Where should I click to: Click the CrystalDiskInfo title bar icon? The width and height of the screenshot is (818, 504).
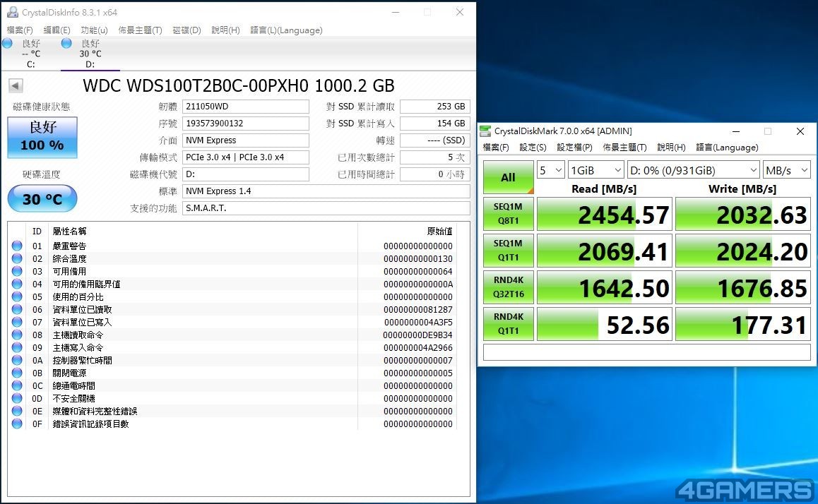click(13, 12)
